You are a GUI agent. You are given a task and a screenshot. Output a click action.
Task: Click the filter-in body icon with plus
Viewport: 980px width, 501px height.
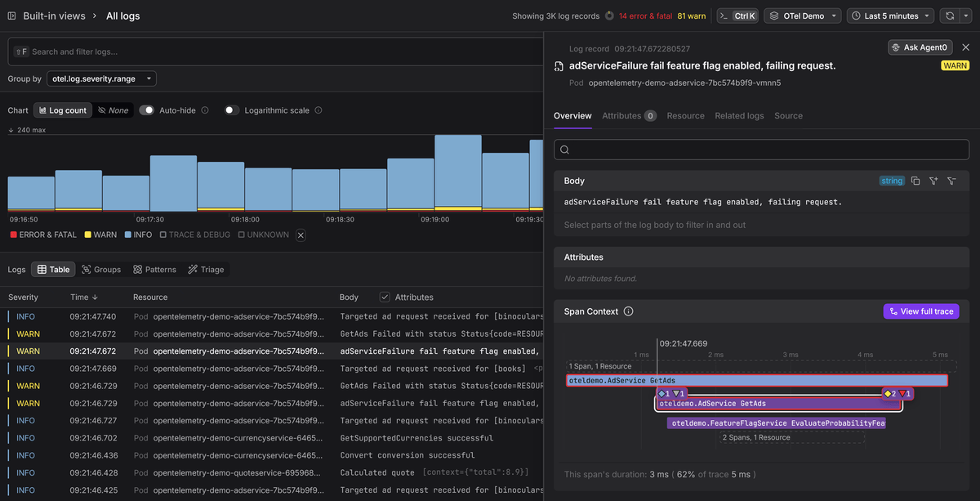click(x=933, y=181)
